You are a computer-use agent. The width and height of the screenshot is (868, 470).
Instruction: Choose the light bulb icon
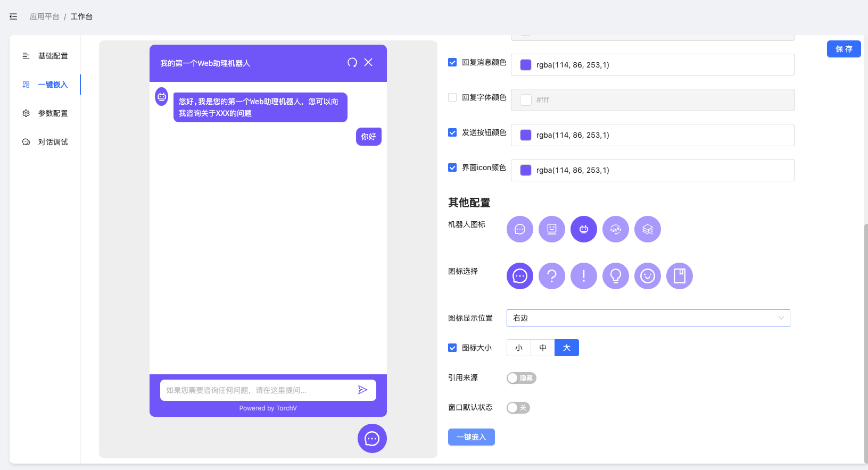click(x=616, y=276)
